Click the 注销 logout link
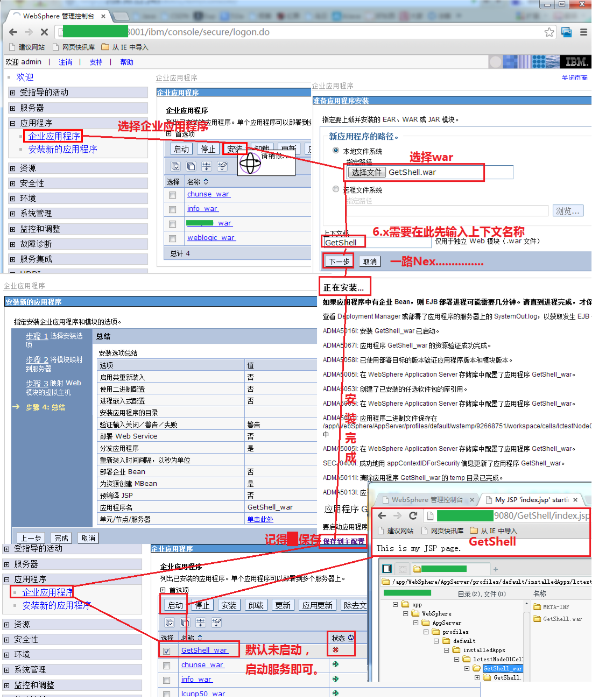 coord(65,62)
